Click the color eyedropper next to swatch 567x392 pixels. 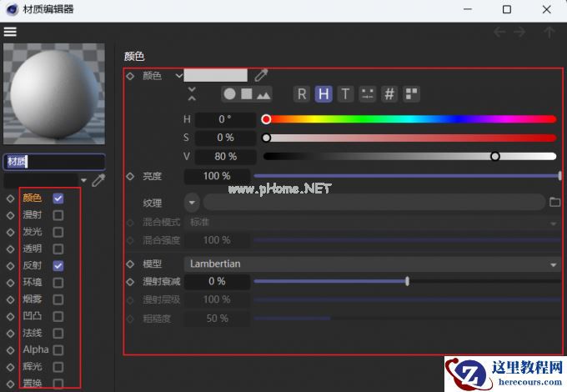click(261, 75)
